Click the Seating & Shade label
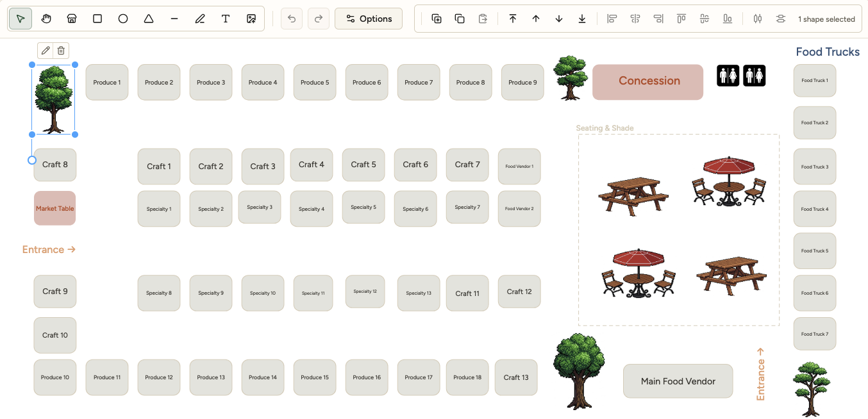The width and height of the screenshot is (868, 419). pos(605,128)
